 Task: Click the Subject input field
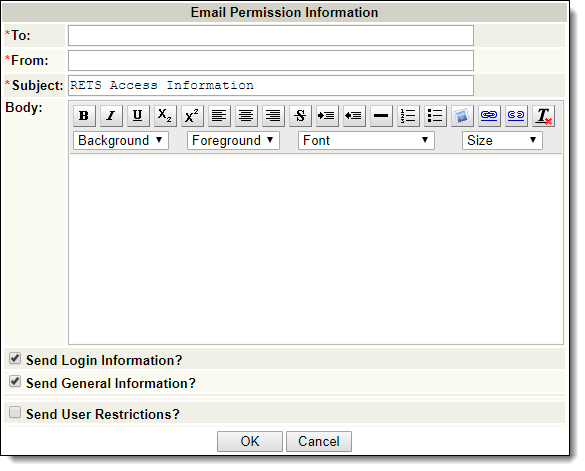[x=271, y=85]
